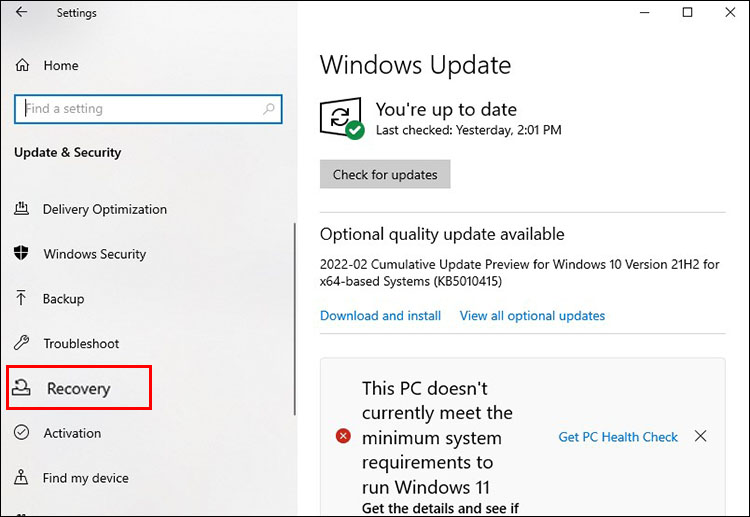Click the Recovery icon

point(24,388)
